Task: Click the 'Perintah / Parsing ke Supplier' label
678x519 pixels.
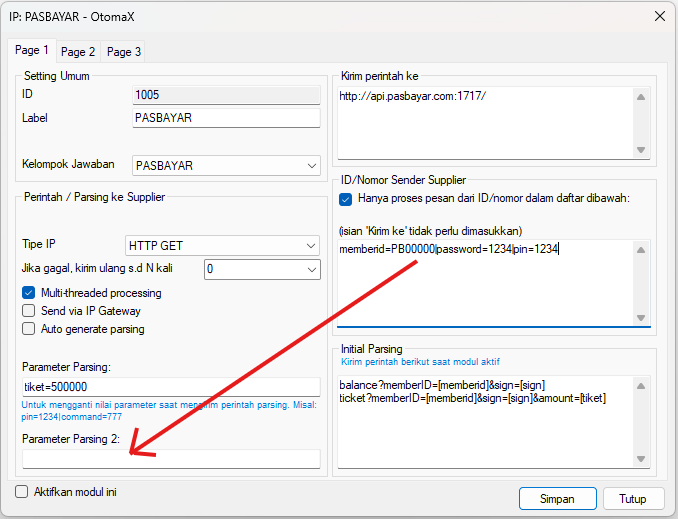Action: [94, 197]
